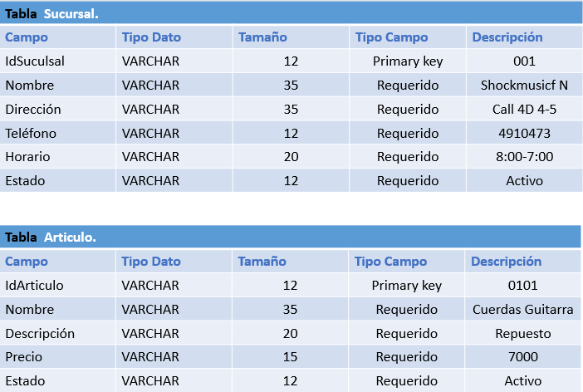Click the "Tabla Sucursal." table title

(51, 13)
